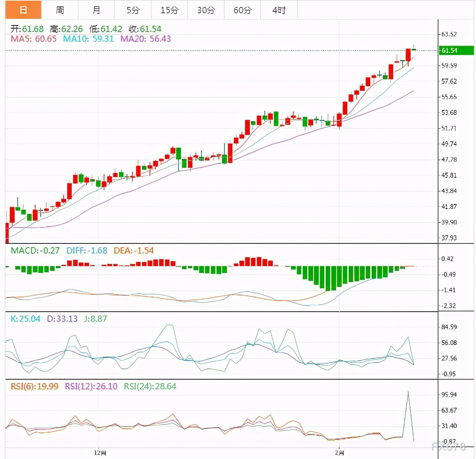Click the latest candlestick at the chart's right end
Image resolution: width=476 pixels, height=459 pixels.
point(414,49)
